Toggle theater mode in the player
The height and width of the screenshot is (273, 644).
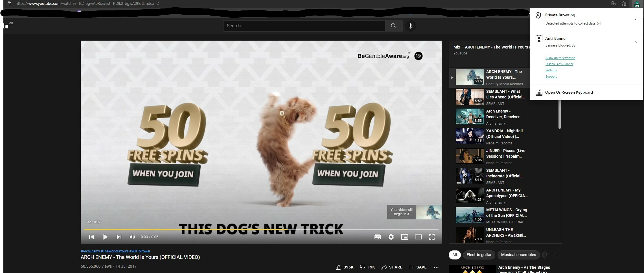(418, 237)
